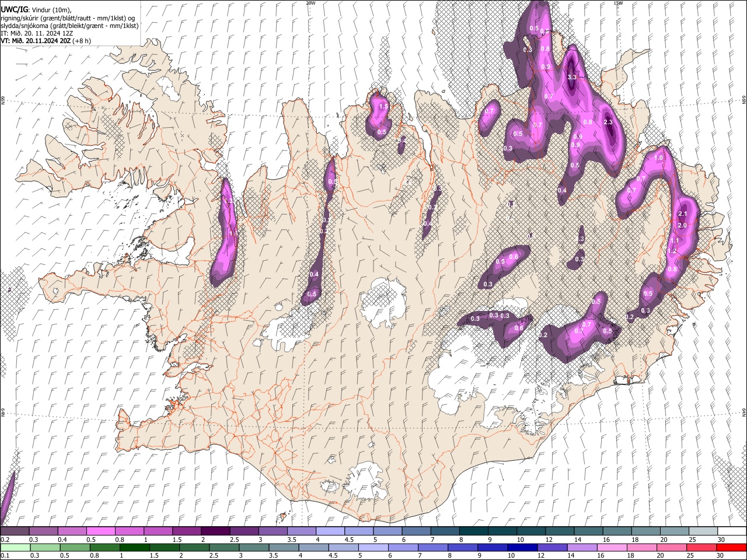747x560 pixels.
Task: Click the '2.1' snowfall value on the map
Action: 683,214
